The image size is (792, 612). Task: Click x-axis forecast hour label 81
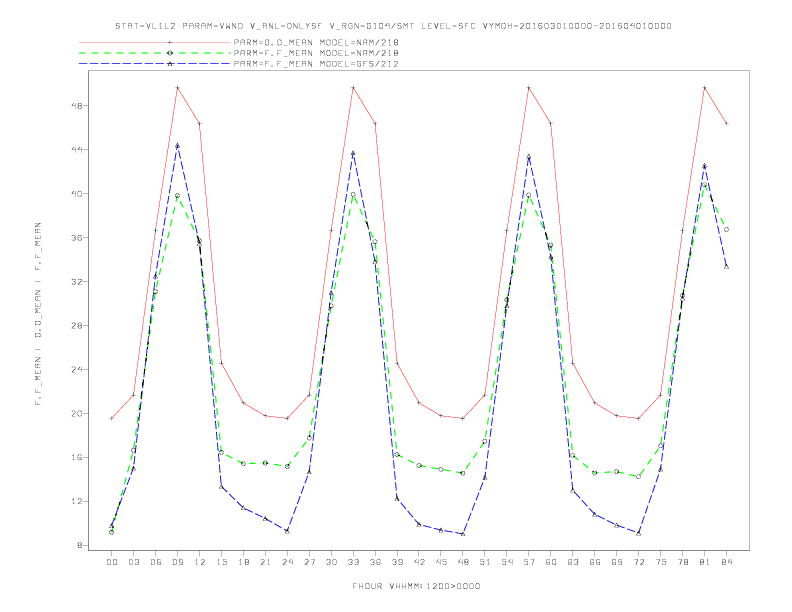click(x=705, y=562)
